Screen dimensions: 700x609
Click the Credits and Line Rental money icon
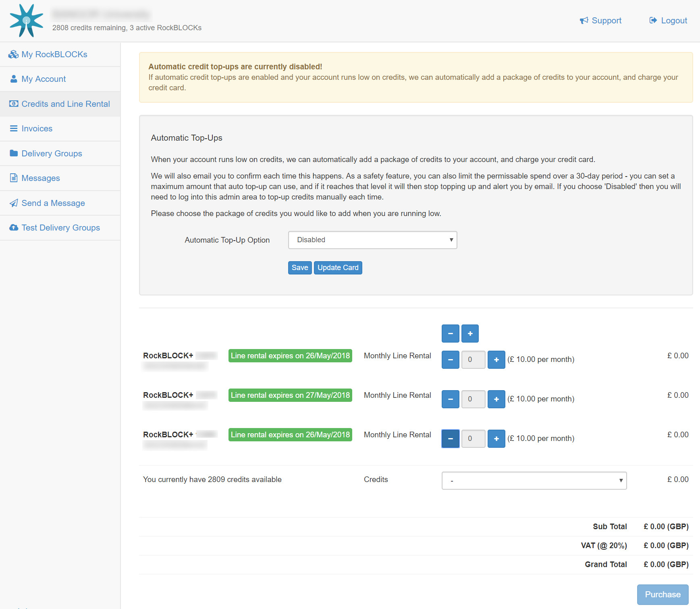pos(14,104)
